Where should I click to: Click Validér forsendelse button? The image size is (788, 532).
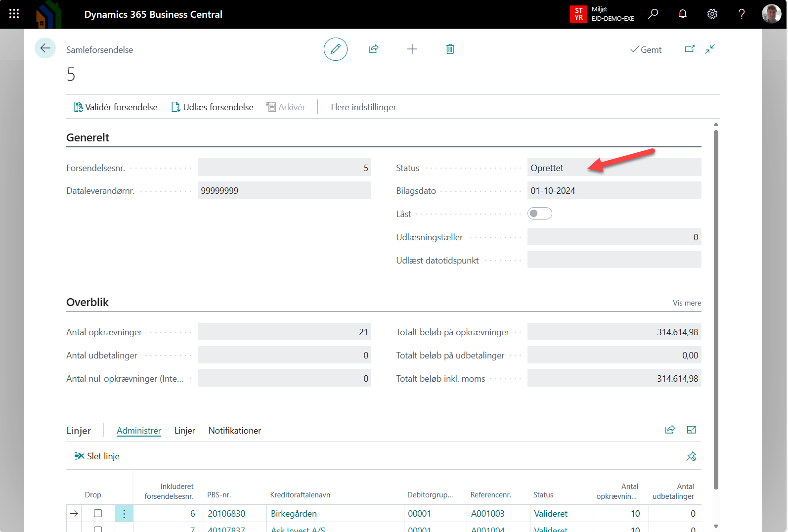click(x=116, y=107)
